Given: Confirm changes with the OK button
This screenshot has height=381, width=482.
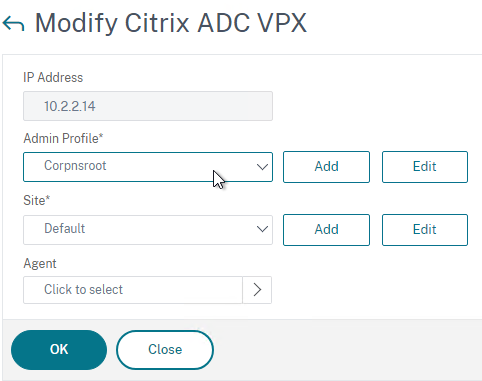Looking at the screenshot, I should coord(59,350).
